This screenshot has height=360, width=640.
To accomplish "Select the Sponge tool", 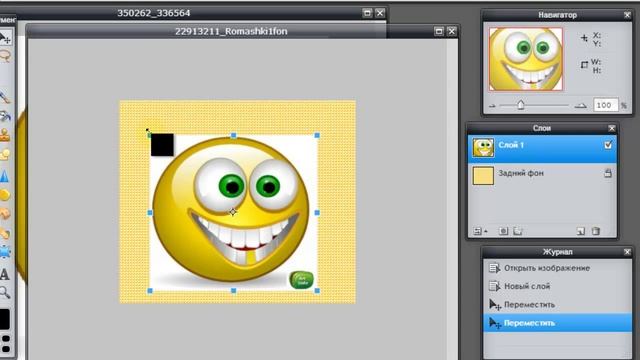I will point(5,195).
